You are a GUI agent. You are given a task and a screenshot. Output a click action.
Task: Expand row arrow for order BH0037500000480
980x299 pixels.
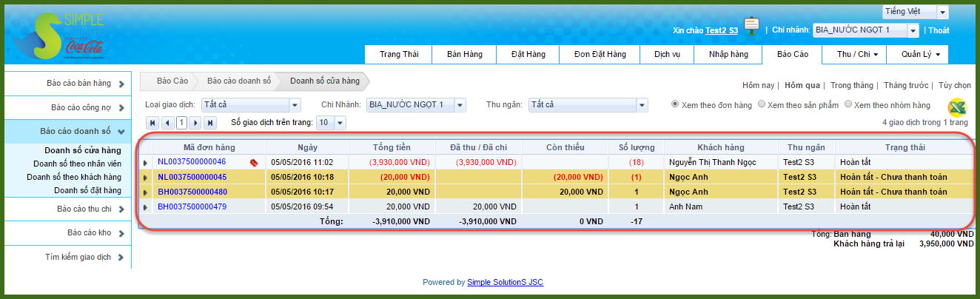point(145,192)
